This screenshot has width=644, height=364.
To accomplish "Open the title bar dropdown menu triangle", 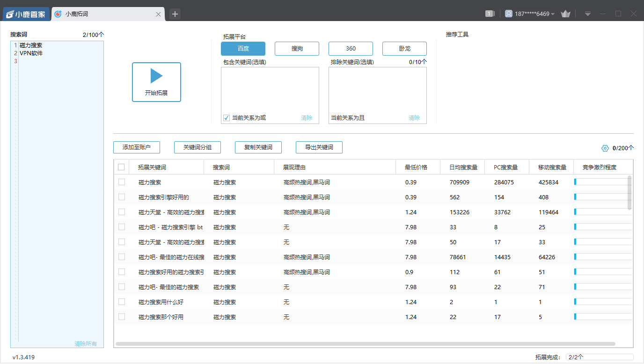I will point(588,14).
